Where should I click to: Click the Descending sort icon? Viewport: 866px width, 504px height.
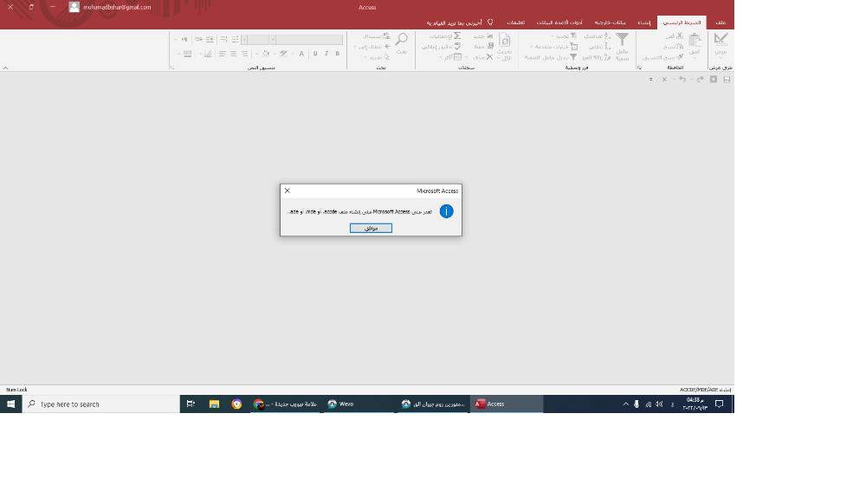tap(606, 47)
